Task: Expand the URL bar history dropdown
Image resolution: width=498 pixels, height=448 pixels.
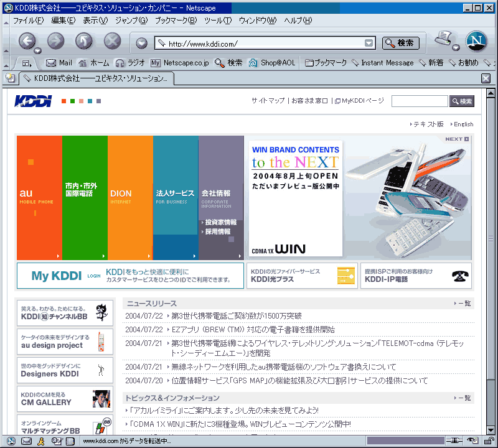Action: click(x=369, y=43)
